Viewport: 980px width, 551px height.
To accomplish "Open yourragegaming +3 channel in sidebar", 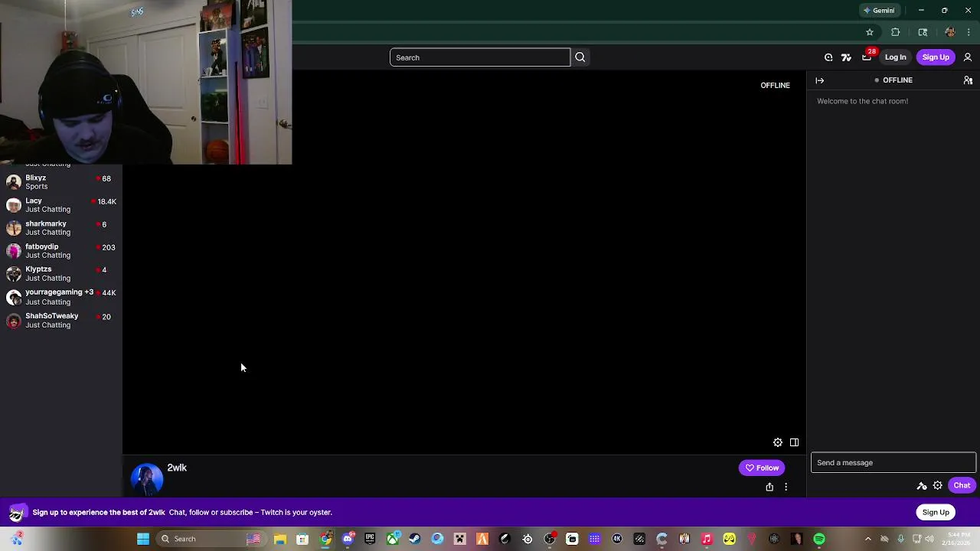I will (60, 297).
